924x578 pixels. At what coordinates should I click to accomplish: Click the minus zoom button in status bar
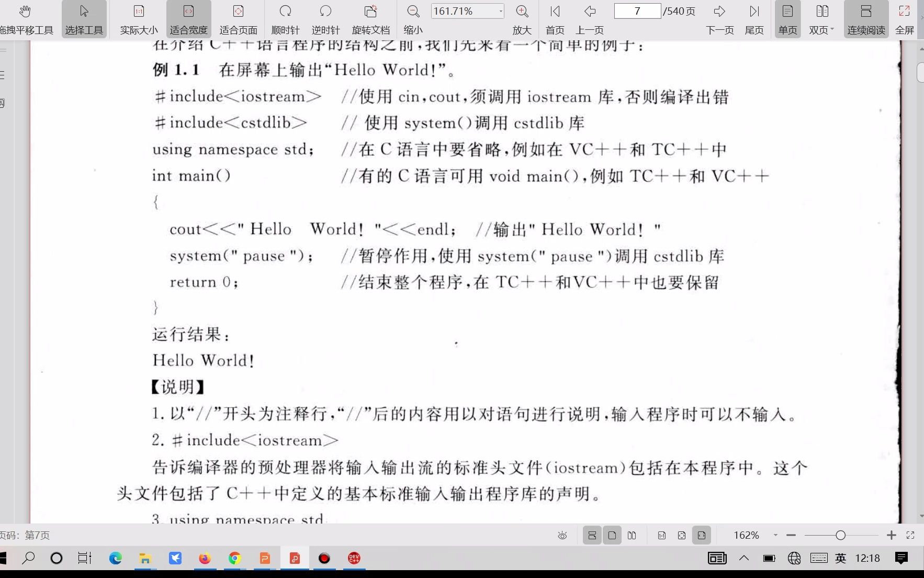pyautogui.click(x=791, y=535)
